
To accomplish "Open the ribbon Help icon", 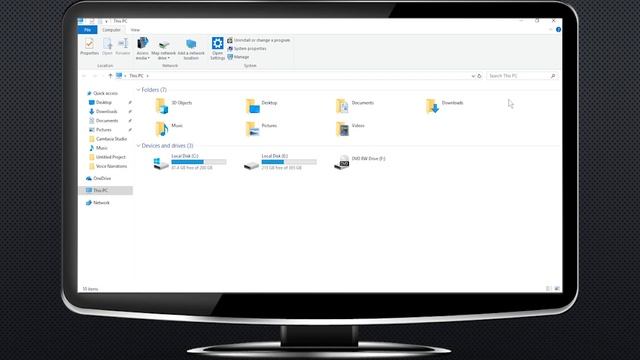I will point(558,29).
